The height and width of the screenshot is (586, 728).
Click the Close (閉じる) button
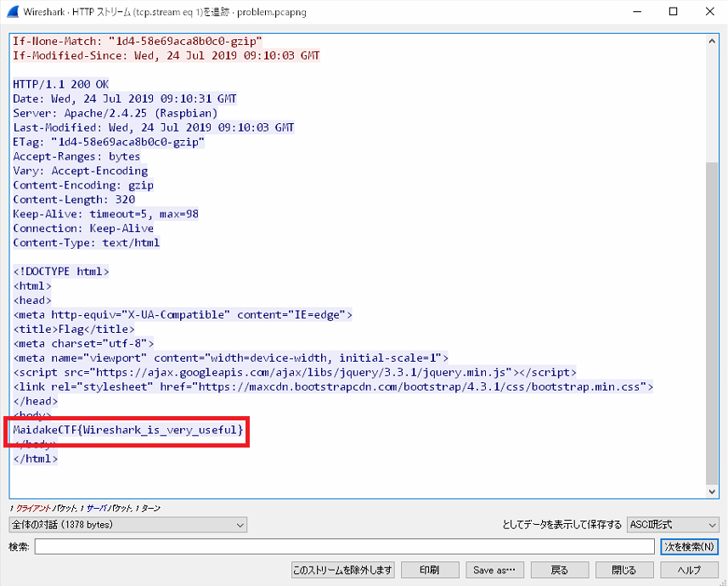pyautogui.click(x=624, y=570)
